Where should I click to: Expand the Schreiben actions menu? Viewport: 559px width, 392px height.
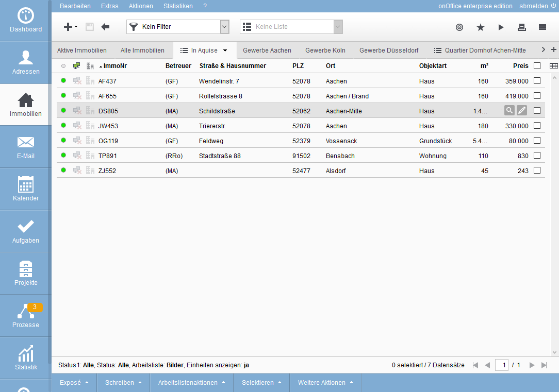tap(123, 382)
